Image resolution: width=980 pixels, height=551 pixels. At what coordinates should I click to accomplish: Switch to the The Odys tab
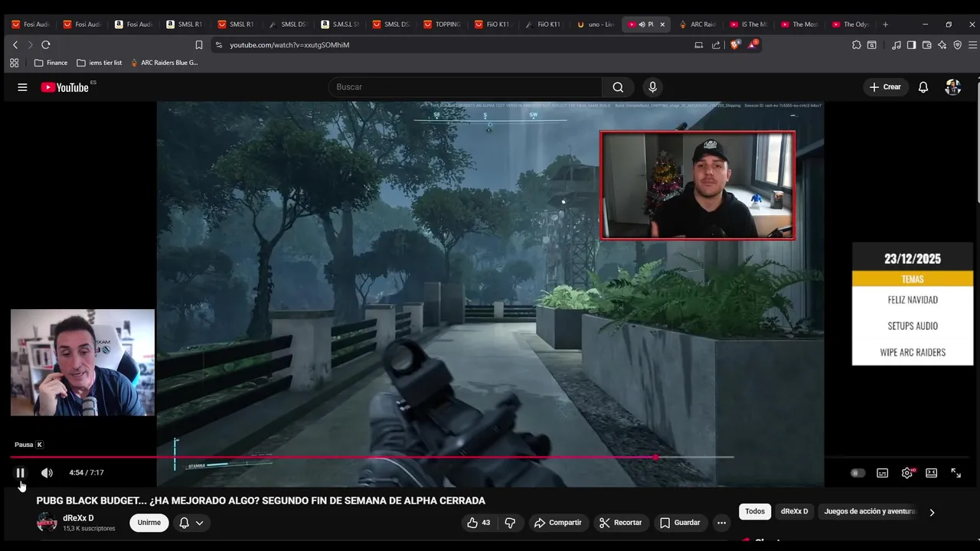pyautogui.click(x=851, y=24)
